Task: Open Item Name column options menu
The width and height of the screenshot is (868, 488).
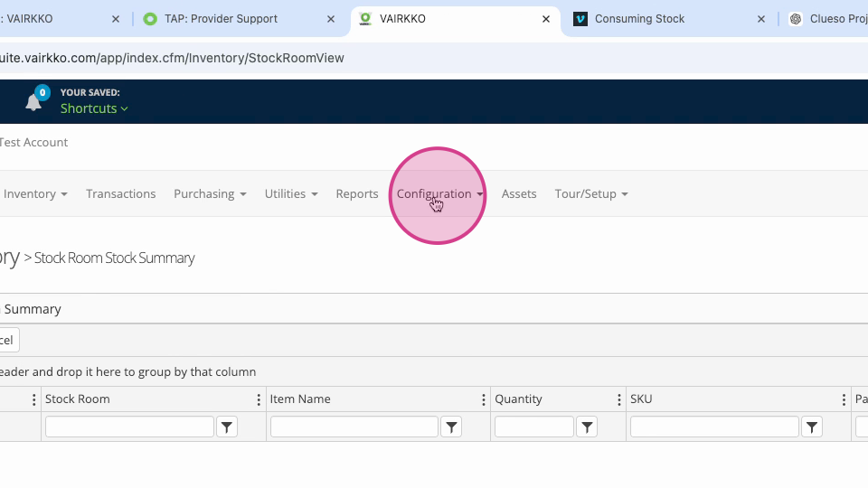Action: point(483,399)
